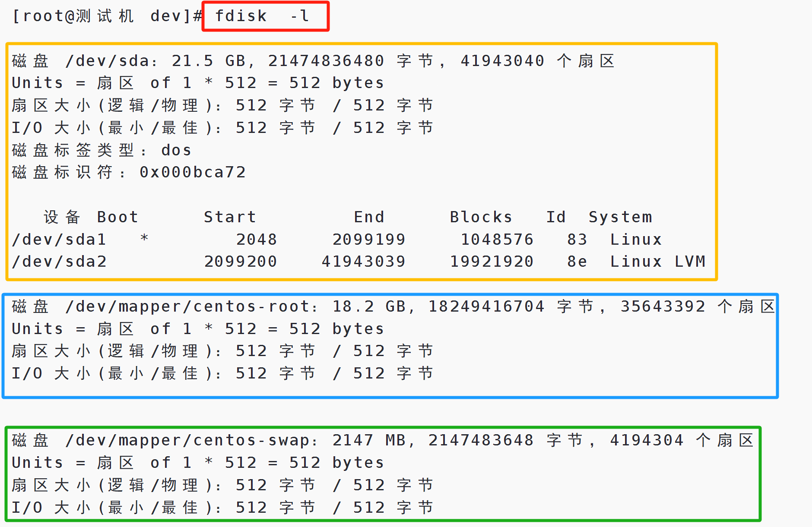Screen dimensions: 812x527
Task: Click the 'Start' column header
Action: click(x=230, y=217)
